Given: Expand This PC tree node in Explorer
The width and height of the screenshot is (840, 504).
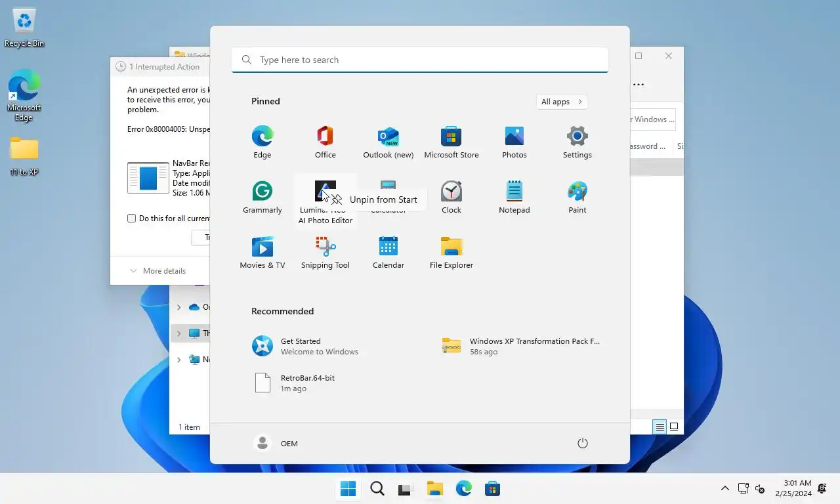Looking at the screenshot, I should click(x=178, y=333).
